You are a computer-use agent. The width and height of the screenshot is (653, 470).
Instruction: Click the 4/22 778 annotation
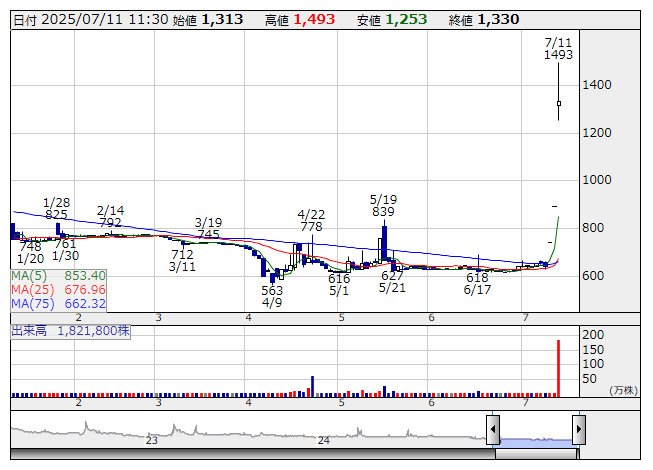click(311, 221)
